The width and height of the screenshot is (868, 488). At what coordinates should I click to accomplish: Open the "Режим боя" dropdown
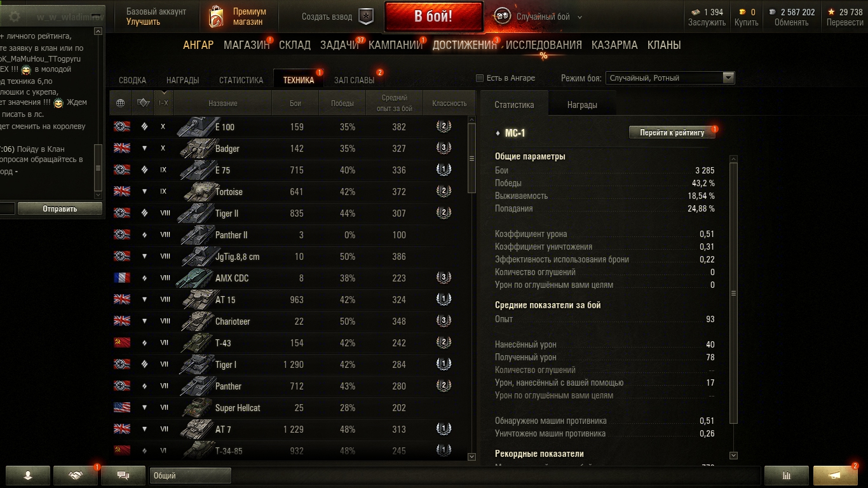click(x=670, y=78)
